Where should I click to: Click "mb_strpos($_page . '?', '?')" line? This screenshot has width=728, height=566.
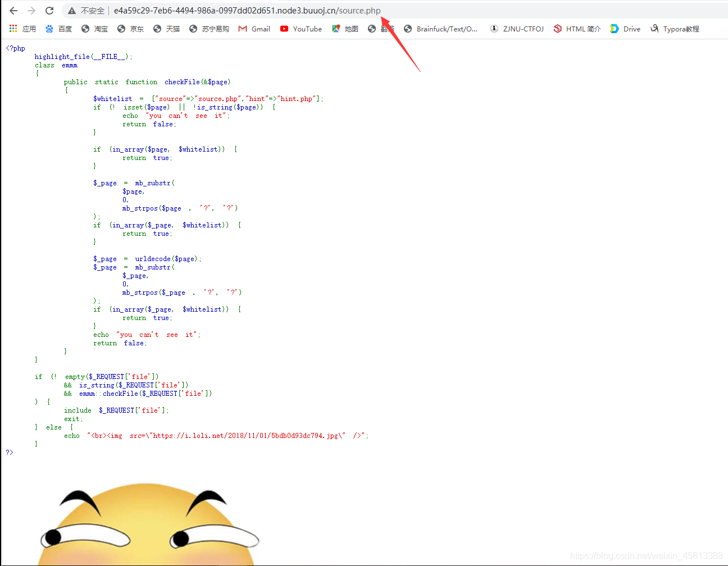click(182, 293)
